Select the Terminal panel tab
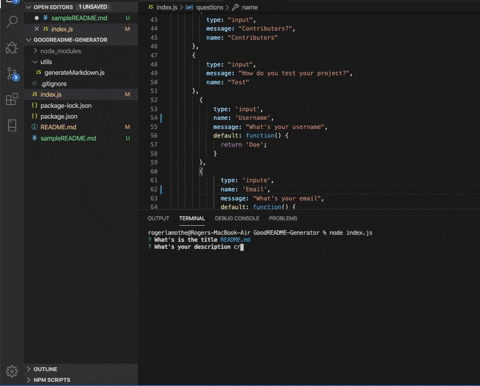Image resolution: width=480 pixels, height=386 pixels. coord(192,218)
